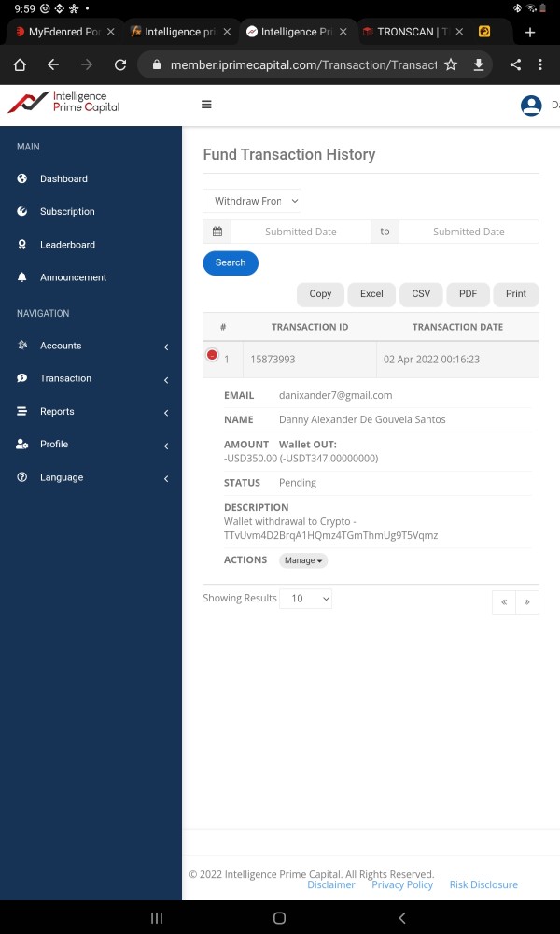Export the table using the Excel button

[x=371, y=294]
